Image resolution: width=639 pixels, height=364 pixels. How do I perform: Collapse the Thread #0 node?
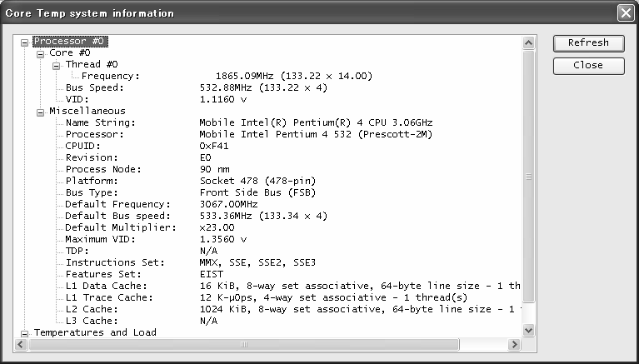[57, 66]
